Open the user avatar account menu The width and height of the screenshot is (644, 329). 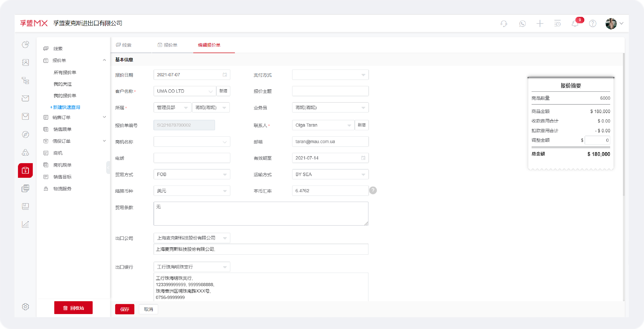pos(611,23)
